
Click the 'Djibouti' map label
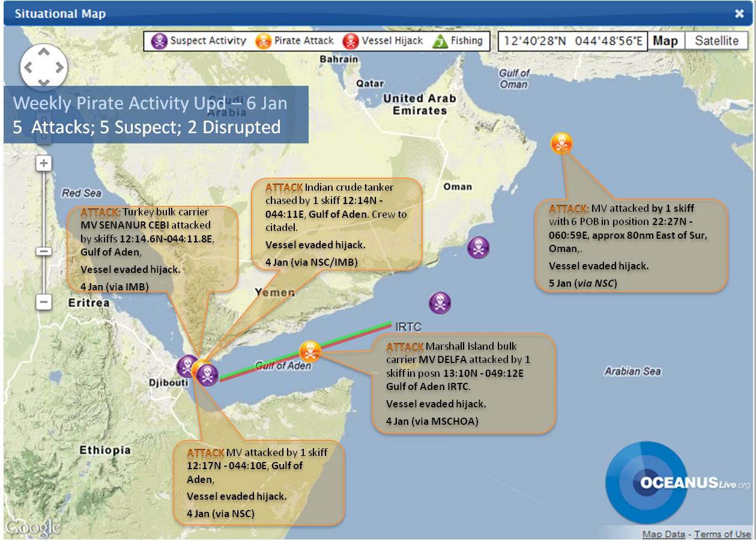point(168,382)
